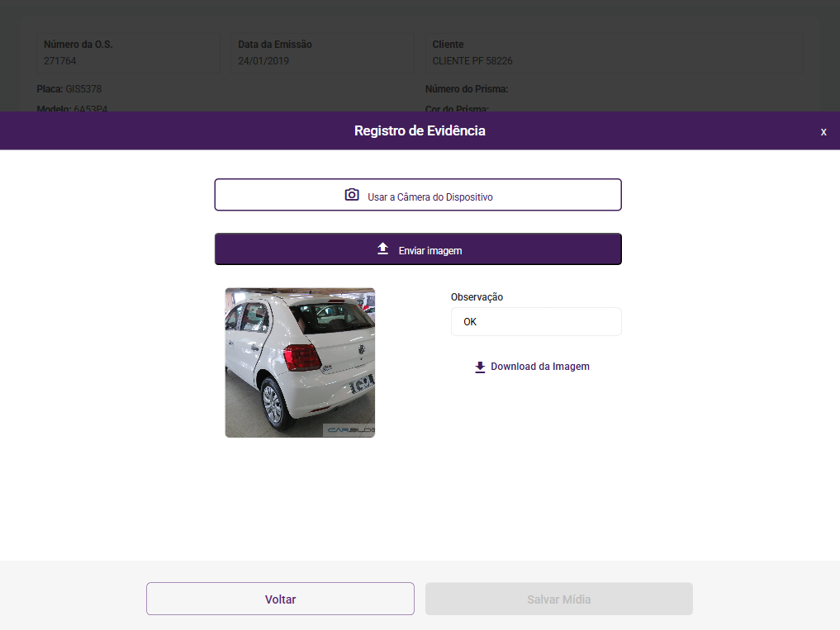Click the upload arrow icon
Screen dimensions: 840x630
[382, 249]
